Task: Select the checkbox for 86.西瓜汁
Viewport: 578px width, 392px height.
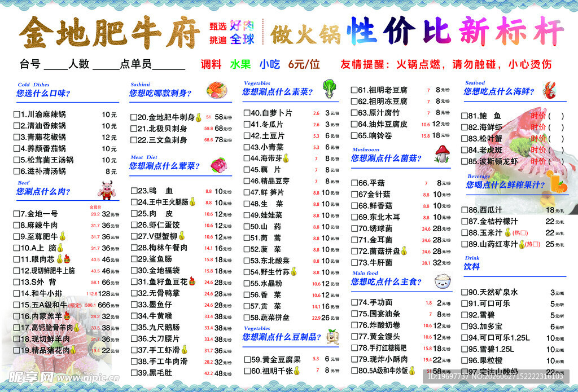Action: pos(465,210)
